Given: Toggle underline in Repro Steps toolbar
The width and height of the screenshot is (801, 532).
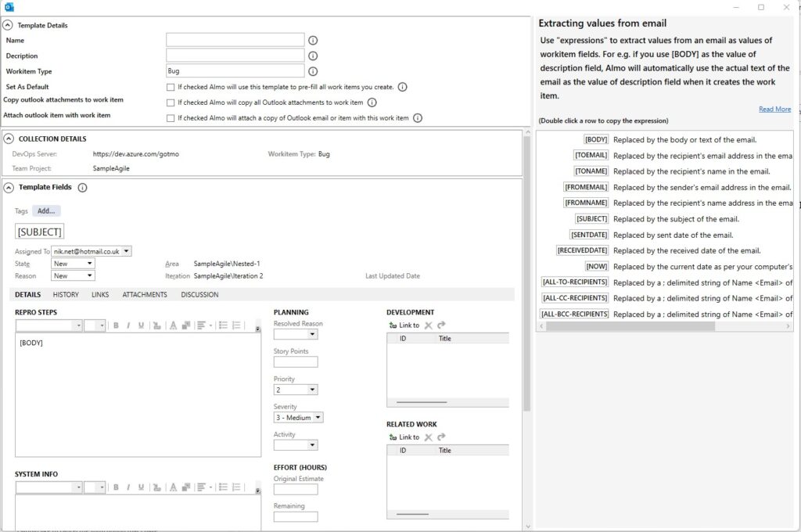Looking at the screenshot, I should [x=141, y=325].
